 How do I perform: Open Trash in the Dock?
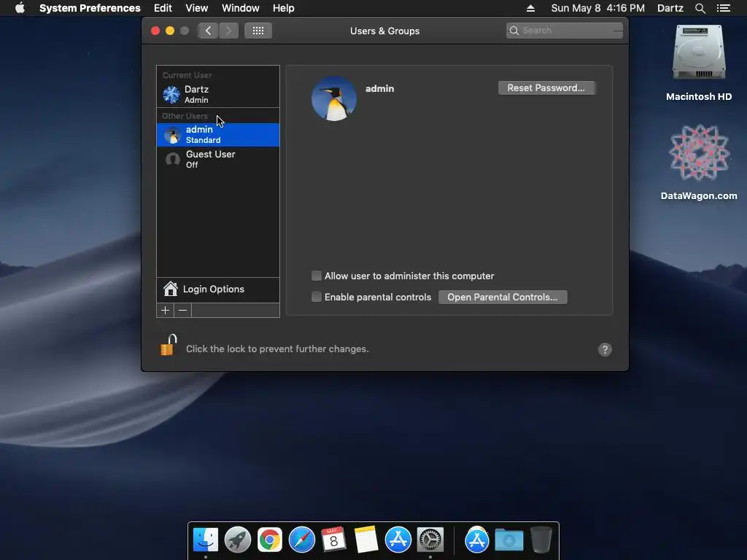click(541, 540)
